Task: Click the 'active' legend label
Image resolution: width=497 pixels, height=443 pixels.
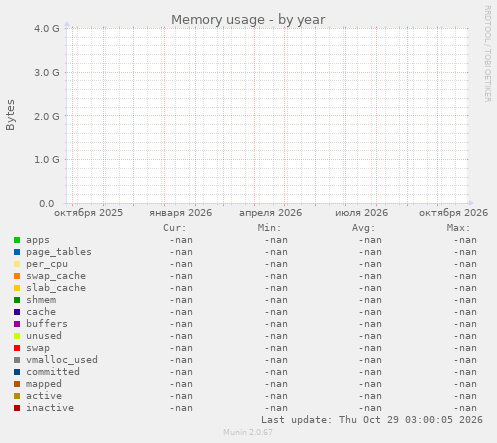Action: coord(44,396)
